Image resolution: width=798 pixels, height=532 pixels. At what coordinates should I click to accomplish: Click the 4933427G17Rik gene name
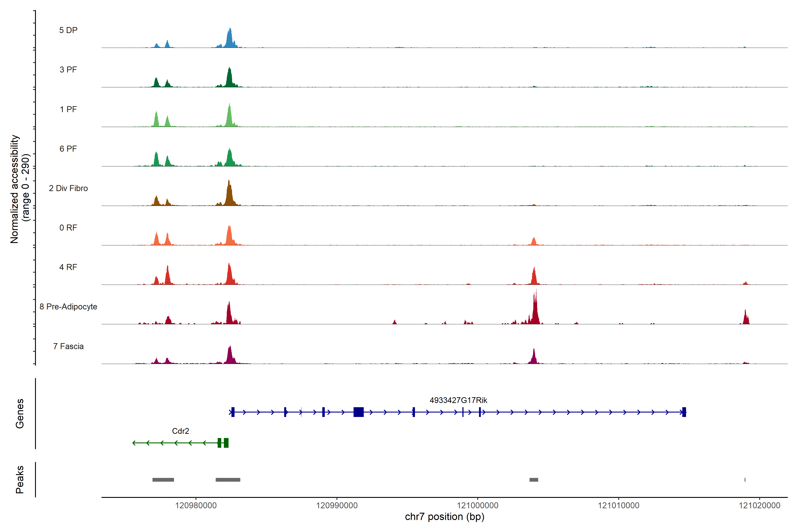[x=458, y=400]
